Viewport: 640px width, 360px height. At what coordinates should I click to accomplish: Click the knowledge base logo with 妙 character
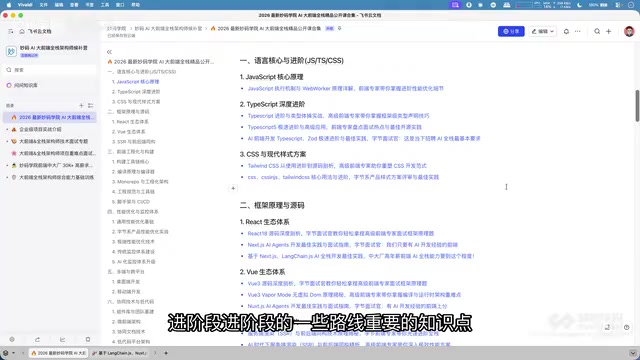[11, 51]
